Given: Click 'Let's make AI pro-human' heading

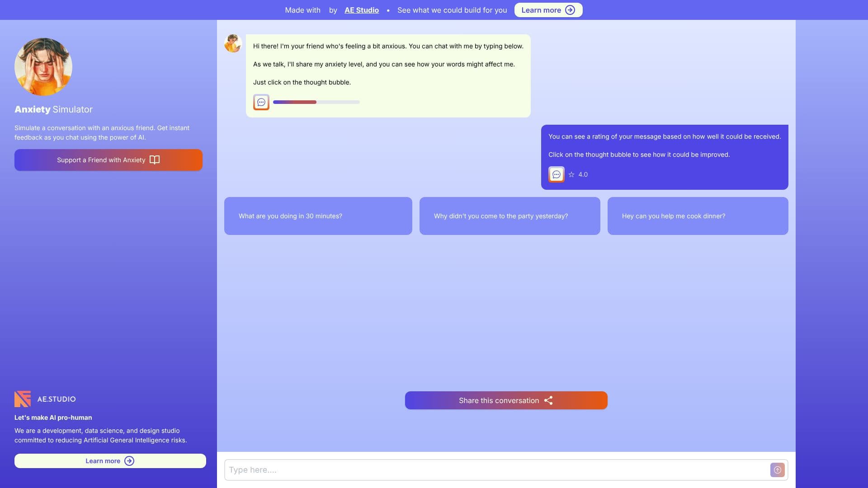Looking at the screenshot, I should [53, 418].
